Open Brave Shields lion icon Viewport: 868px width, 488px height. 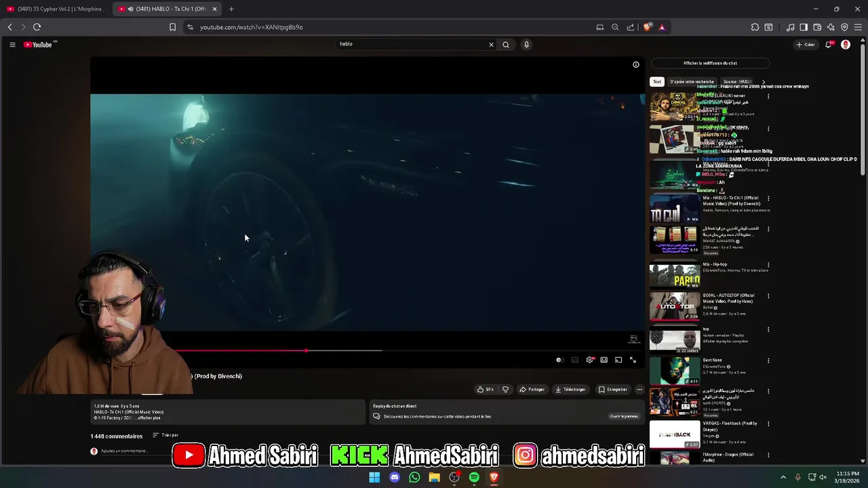[x=647, y=27]
